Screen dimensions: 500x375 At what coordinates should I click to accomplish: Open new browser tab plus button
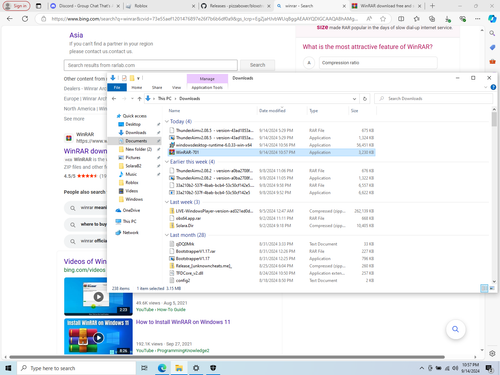[432, 6]
